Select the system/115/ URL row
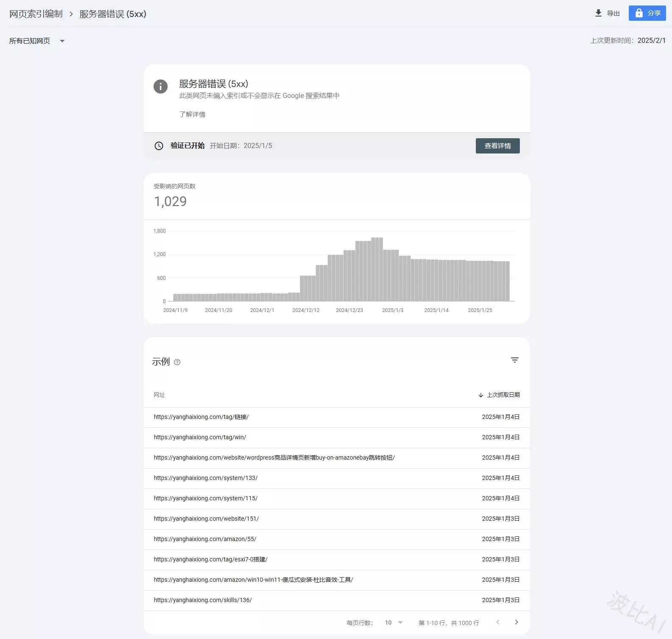Viewport: 672px width, 639px height. tap(337, 499)
